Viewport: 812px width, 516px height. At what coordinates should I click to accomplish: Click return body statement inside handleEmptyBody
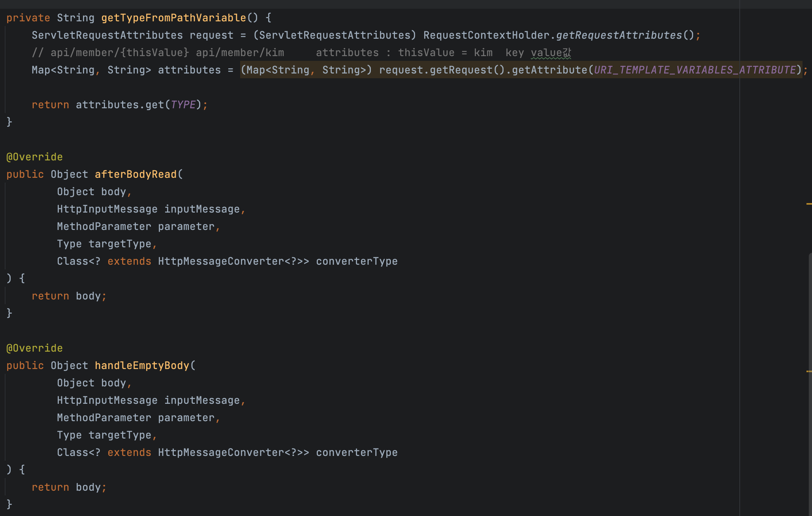click(69, 487)
